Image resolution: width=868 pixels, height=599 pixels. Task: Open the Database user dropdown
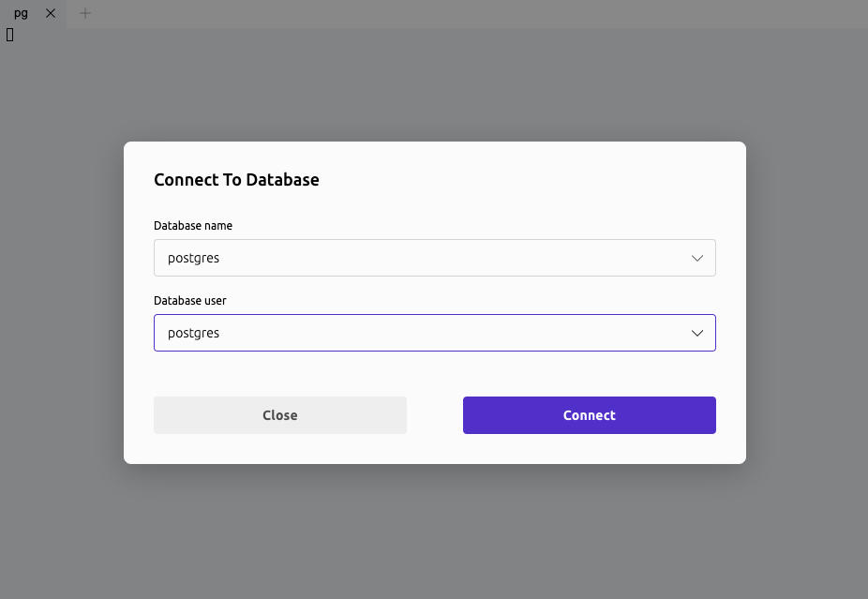[x=434, y=333]
